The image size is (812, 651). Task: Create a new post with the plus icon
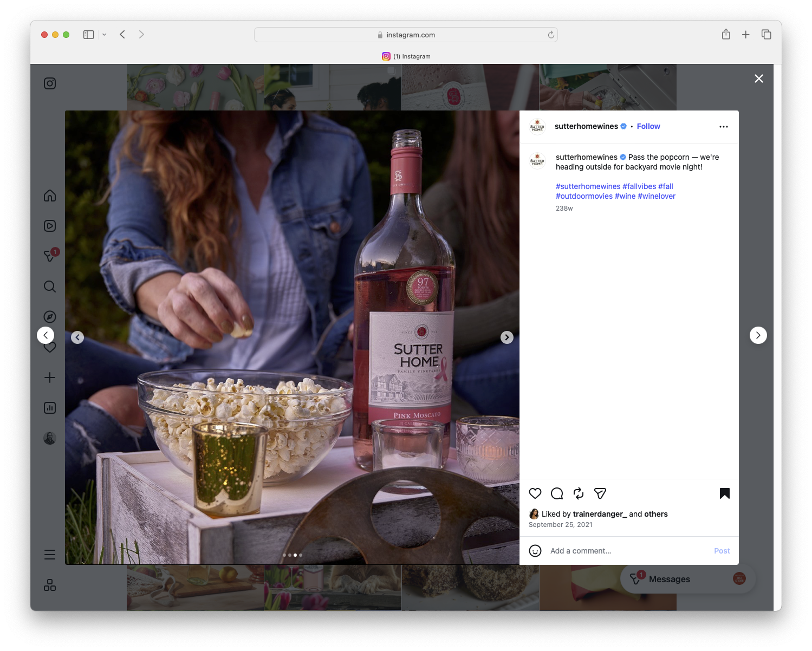pos(49,377)
